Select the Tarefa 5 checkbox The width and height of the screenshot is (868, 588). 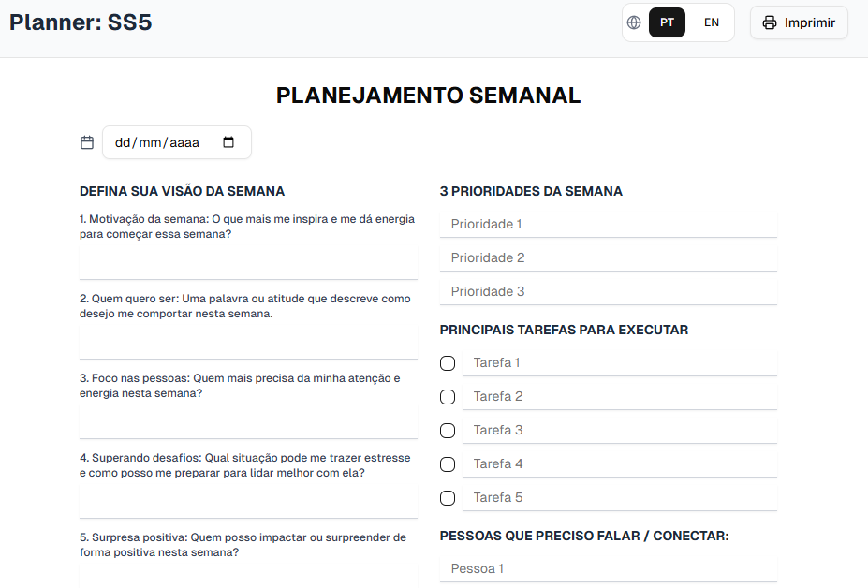pos(448,498)
